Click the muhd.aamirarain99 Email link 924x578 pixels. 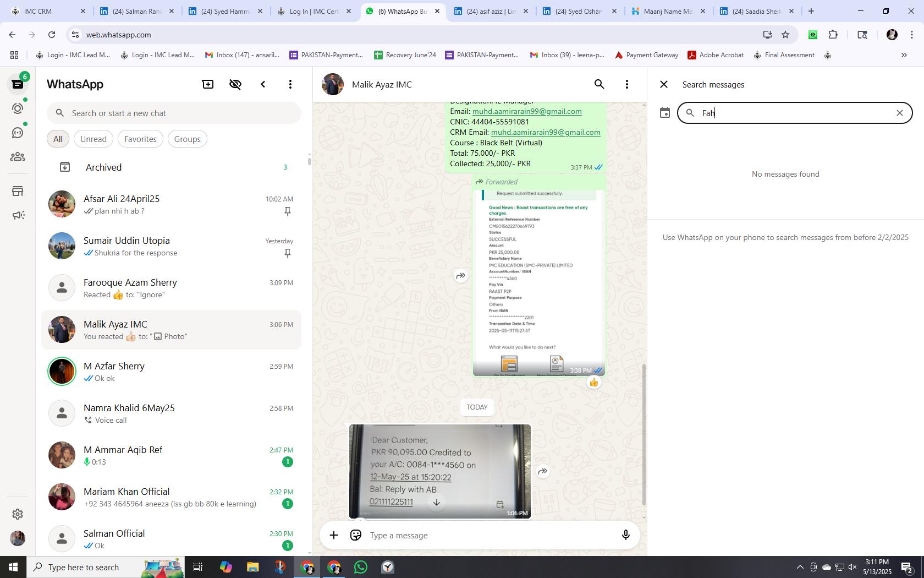[x=527, y=111]
